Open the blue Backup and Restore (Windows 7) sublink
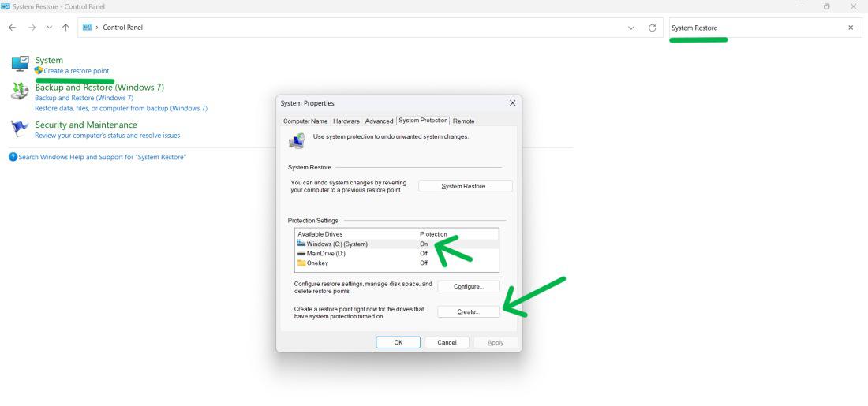Viewport: 868px width, 406px height. pos(84,98)
